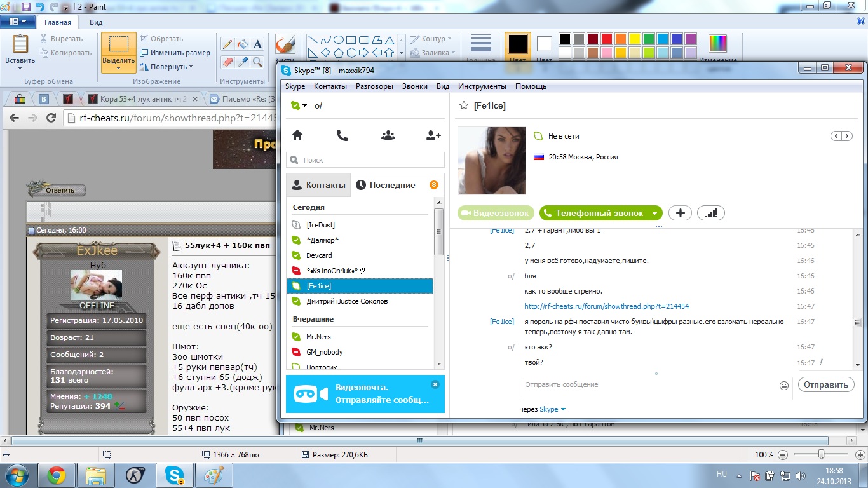Select Дмитрий iJustice Соколов contact
The height and width of the screenshot is (488, 868).
point(360,301)
